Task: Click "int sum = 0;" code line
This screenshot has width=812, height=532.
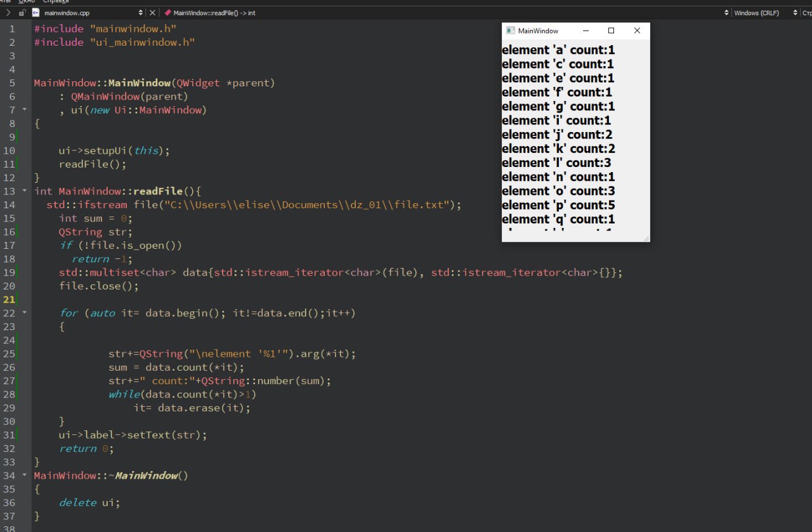Action: (x=96, y=218)
